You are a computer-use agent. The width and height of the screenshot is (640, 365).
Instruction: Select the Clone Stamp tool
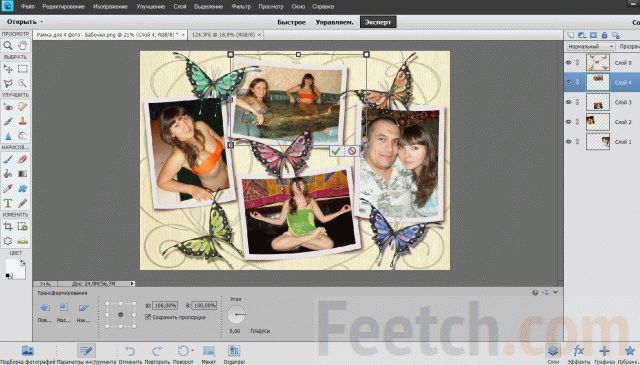tap(22, 121)
